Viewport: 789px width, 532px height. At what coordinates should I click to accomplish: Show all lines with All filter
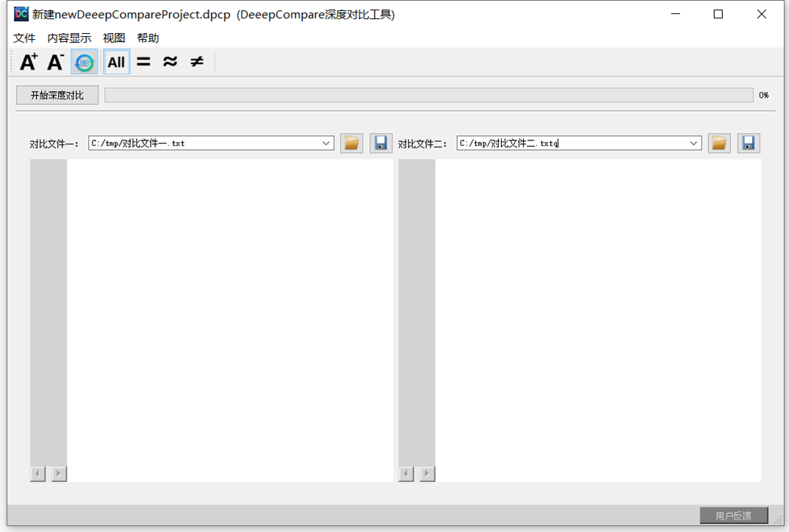(116, 62)
